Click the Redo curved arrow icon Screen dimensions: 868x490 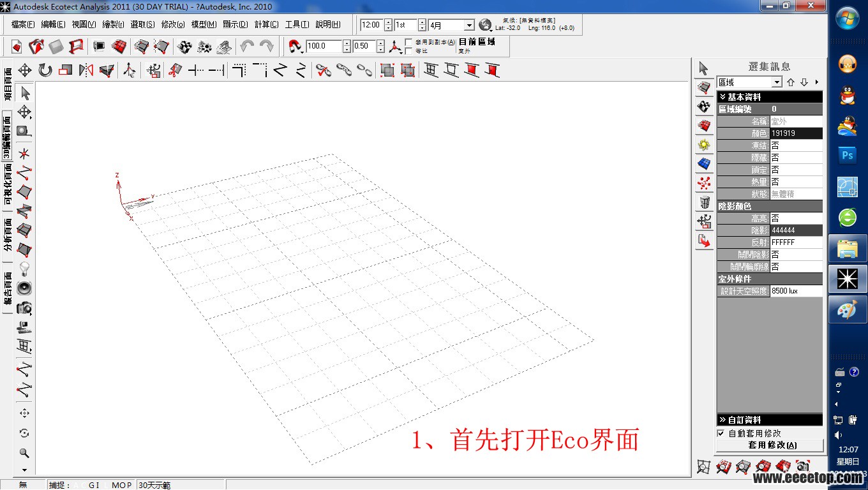click(x=266, y=46)
